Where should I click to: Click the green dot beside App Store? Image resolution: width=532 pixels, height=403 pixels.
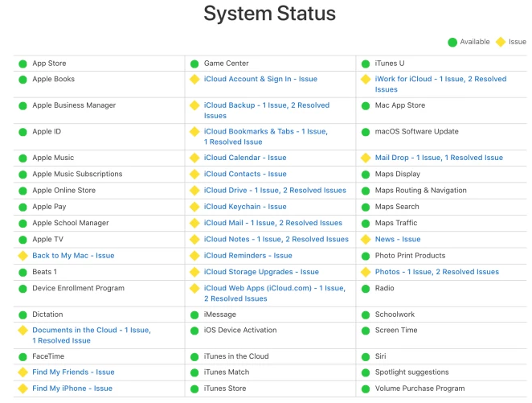pos(23,64)
